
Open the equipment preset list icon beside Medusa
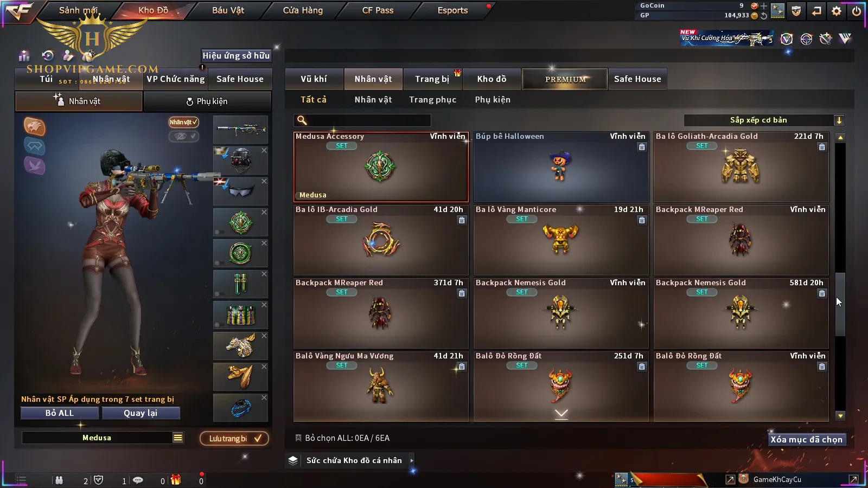[x=178, y=438]
